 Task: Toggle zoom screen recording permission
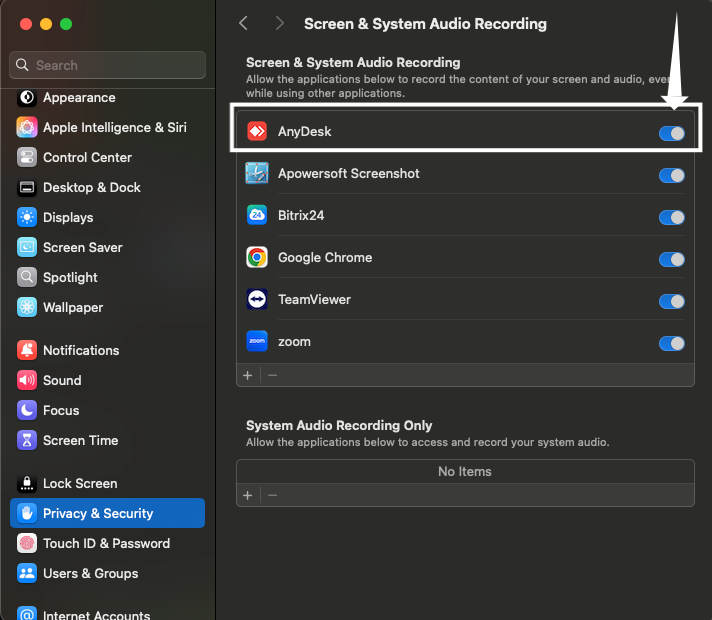pyautogui.click(x=671, y=343)
